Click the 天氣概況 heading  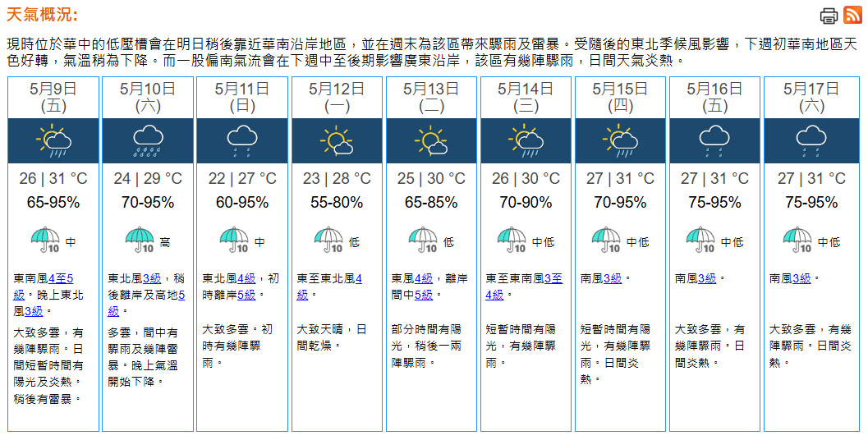tap(42, 15)
